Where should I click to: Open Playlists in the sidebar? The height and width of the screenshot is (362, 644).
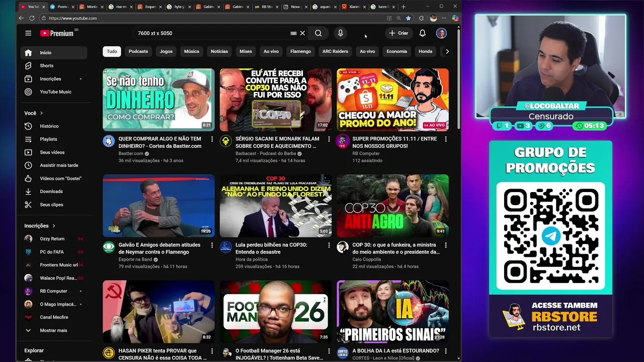click(54, 139)
